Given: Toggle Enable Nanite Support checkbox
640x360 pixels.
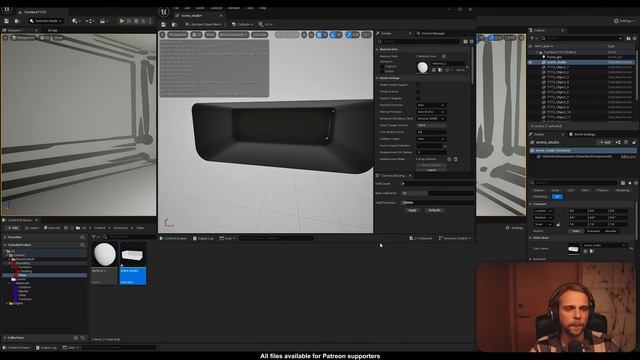Looking at the screenshot, I should click(x=418, y=85).
